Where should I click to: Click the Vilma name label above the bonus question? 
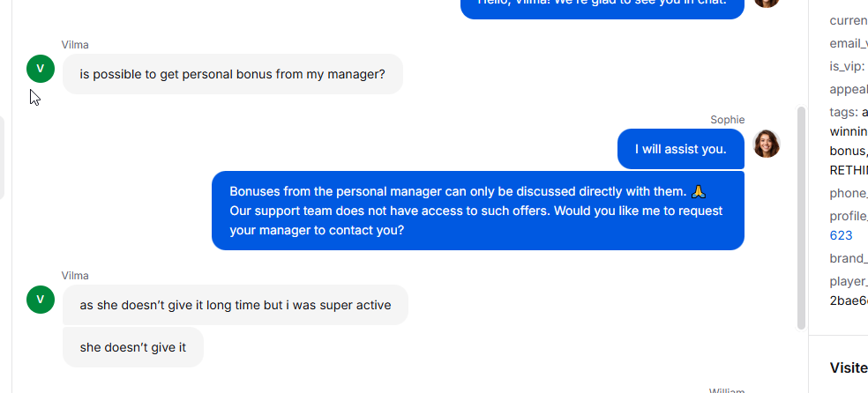click(75, 45)
